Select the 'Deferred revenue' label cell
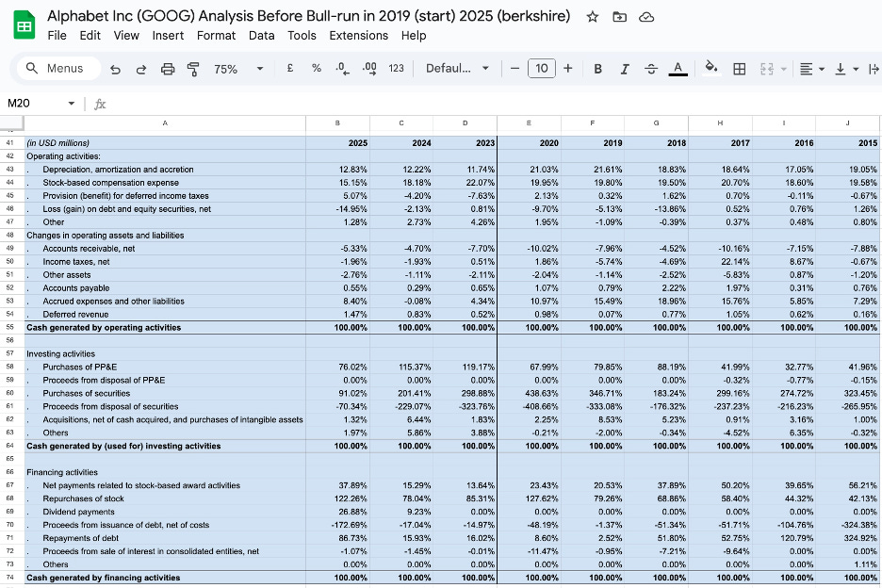 [165, 314]
